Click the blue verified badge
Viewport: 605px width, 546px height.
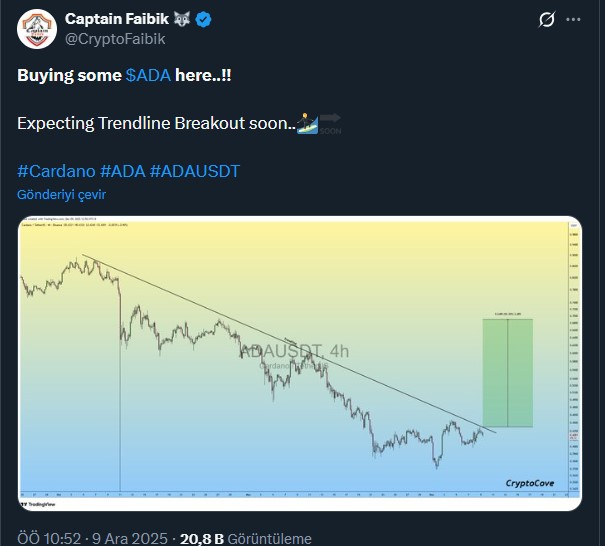203,20
